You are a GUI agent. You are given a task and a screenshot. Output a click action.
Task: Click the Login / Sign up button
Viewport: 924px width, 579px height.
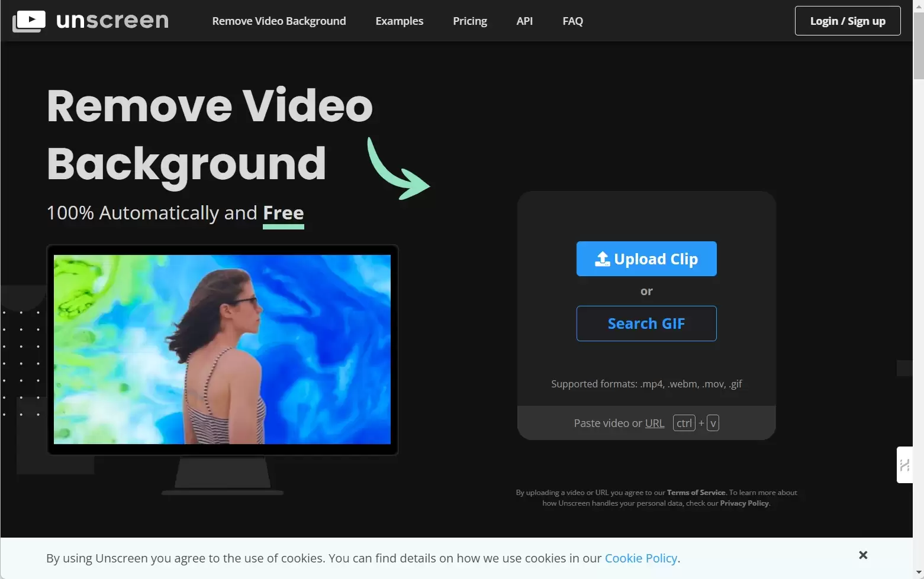[x=848, y=21]
